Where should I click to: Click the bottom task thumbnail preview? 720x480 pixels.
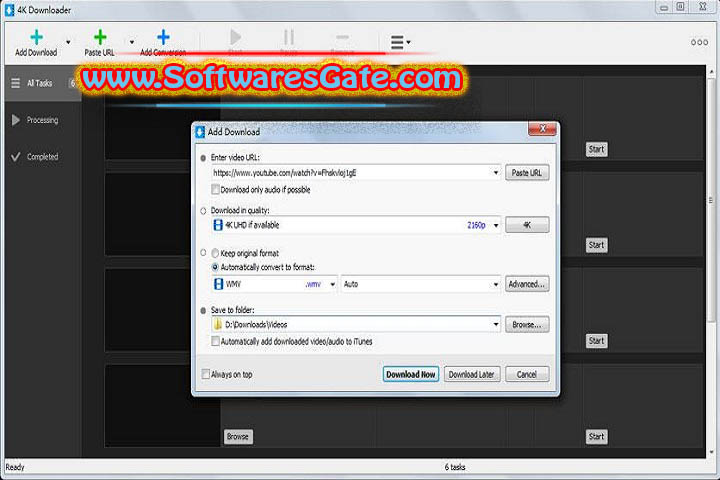click(x=163, y=406)
